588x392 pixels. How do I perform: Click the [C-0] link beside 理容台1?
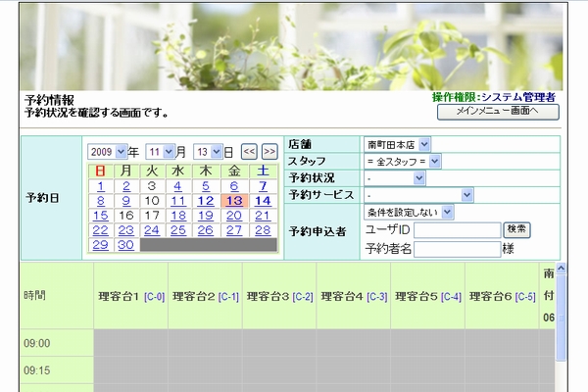pyautogui.click(x=154, y=296)
